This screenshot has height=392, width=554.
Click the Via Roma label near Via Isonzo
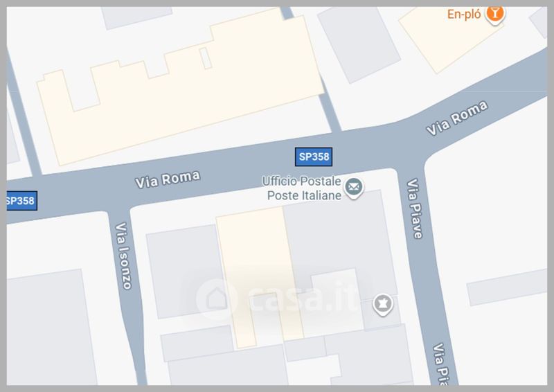pyautogui.click(x=168, y=179)
